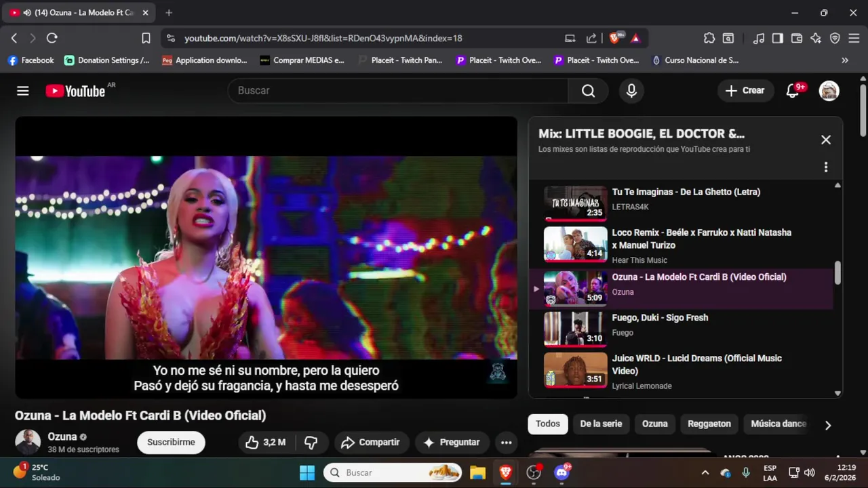The width and height of the screenshot is (868, 488).
Task: Show hidden system tray icons
Action: pos(705,472)
